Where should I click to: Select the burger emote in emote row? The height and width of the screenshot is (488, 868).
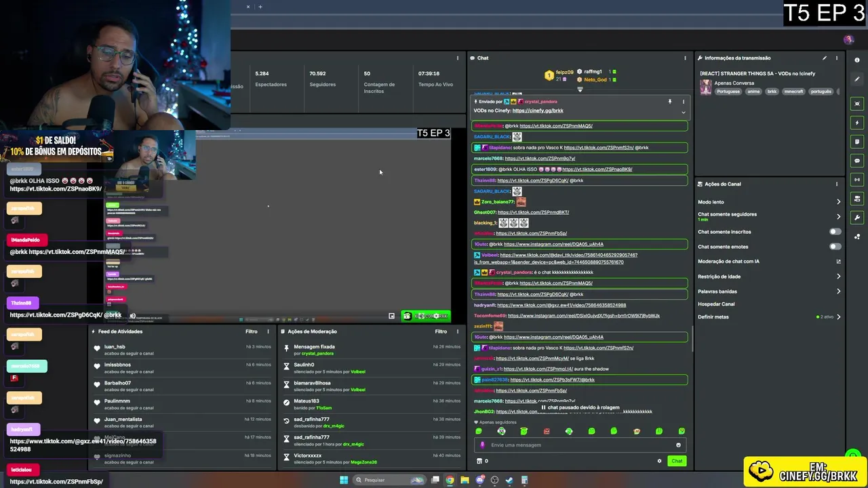coord(636,431)
